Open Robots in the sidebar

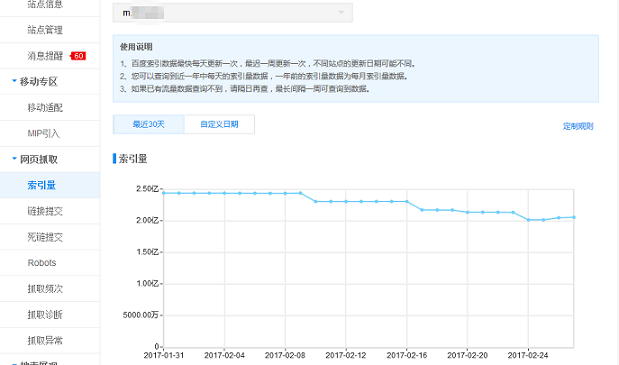tap(42, 263)
